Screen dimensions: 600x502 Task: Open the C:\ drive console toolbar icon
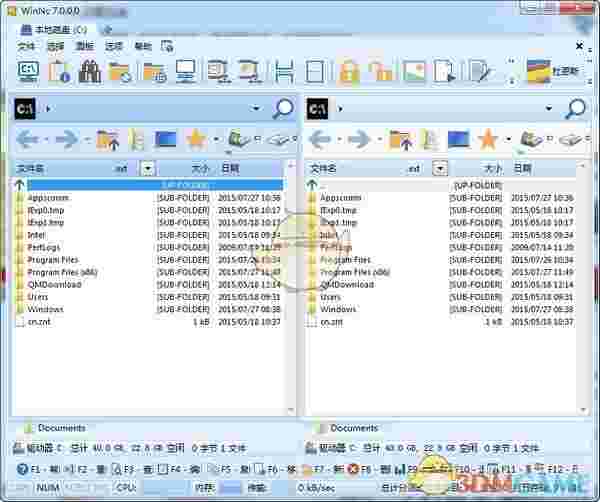click(x=28, y=71)
